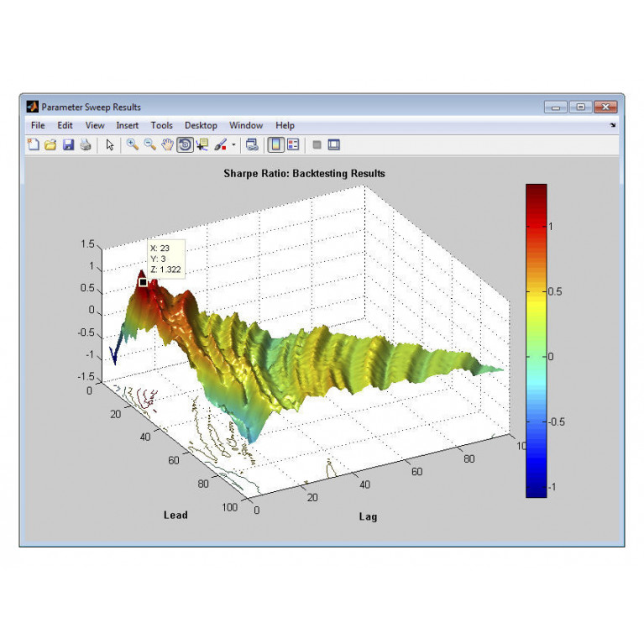
Task: Print the figure using the printer icon
Action: [85, 144]
